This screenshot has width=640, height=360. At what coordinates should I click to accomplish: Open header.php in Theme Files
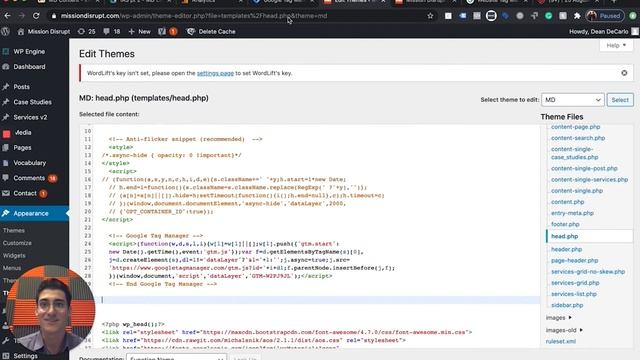566,249
